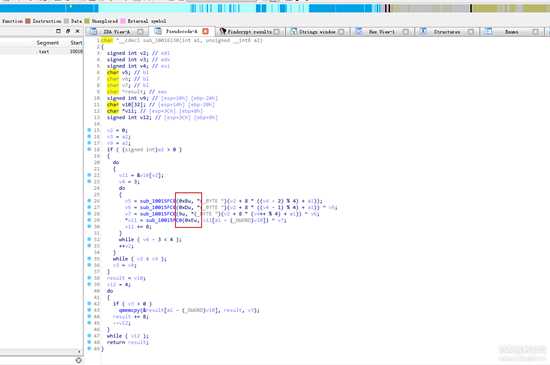Close the left functions panel
The width and height of the screenshot is (550, 365).
coord(78,31)
